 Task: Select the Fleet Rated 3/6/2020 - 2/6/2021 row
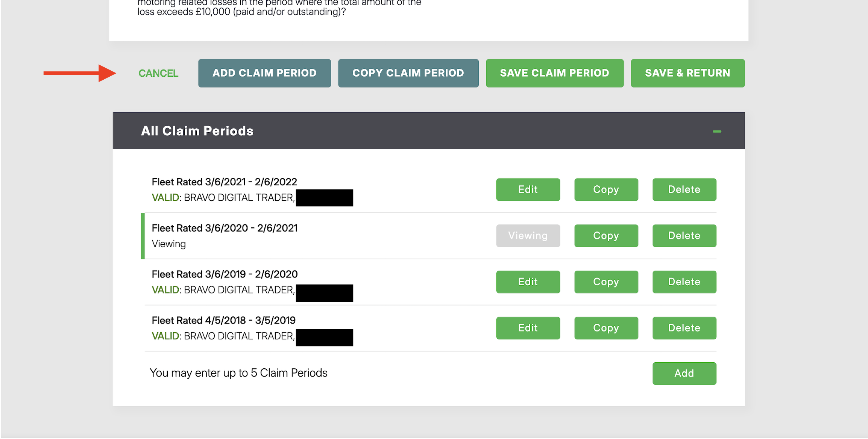429,236
